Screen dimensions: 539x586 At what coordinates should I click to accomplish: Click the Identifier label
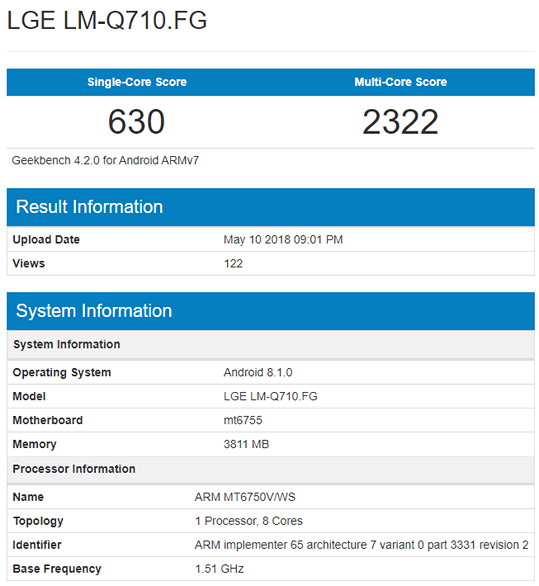pos(37,545)
